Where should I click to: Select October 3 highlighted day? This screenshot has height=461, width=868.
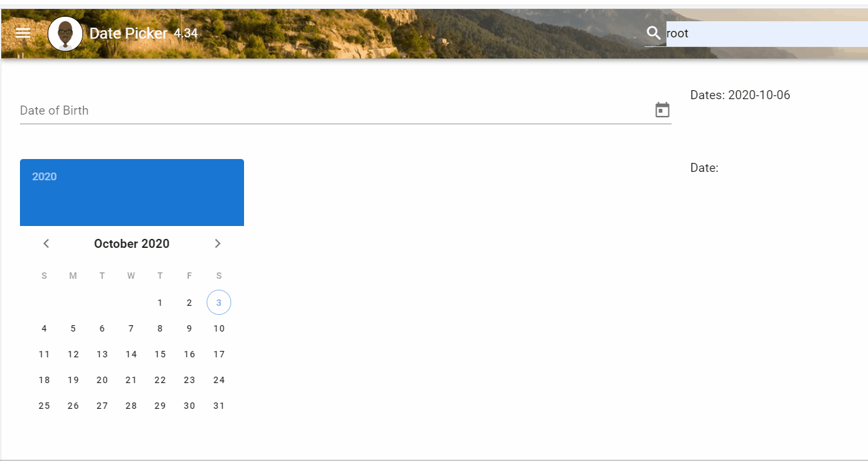click(x=219, y=303)
